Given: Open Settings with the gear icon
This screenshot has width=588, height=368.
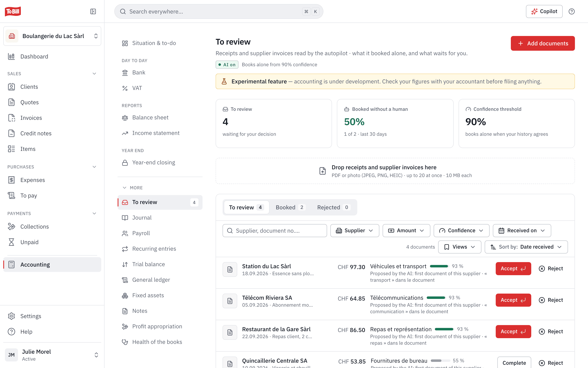Looking at the screenshot, I should [52, 316].
